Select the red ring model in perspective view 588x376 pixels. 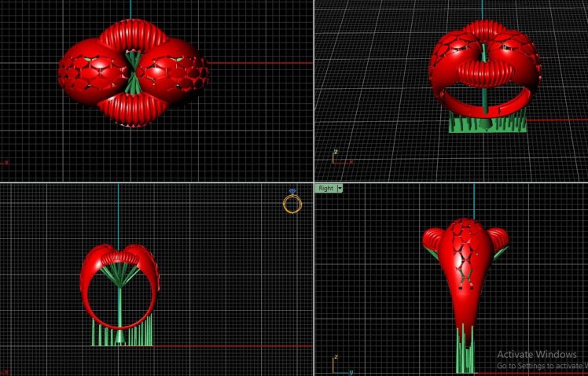[x=484, y=71]
